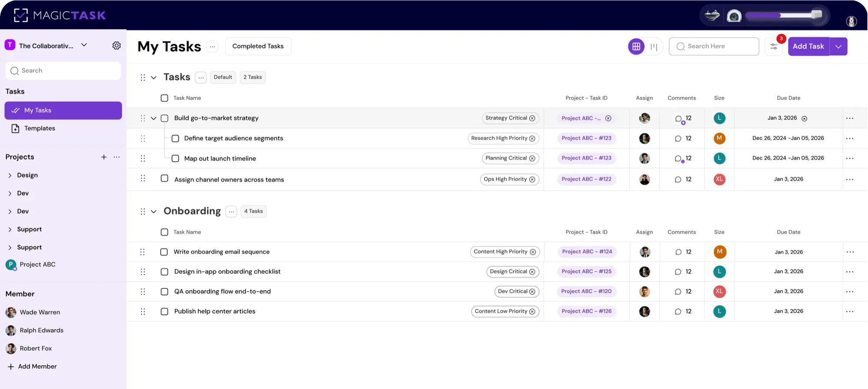Open Completed Tasks
This screenshot has width=868, height=389.
click(x=258, y=46)
